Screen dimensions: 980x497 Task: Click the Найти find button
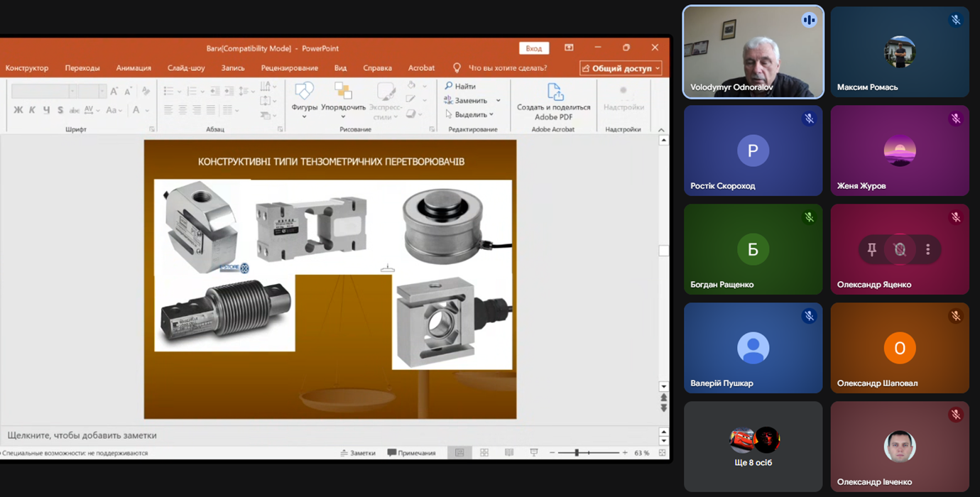click(460, 86)
